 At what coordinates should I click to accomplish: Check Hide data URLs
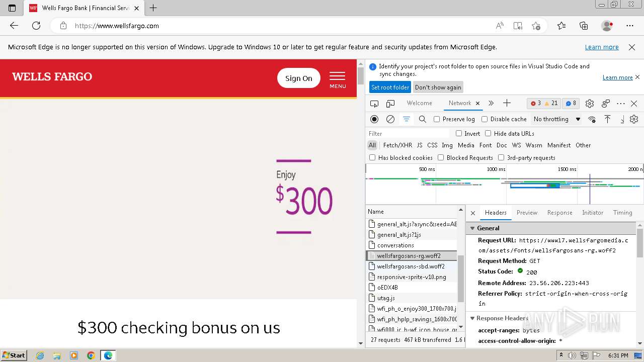[x=488, y=133]
